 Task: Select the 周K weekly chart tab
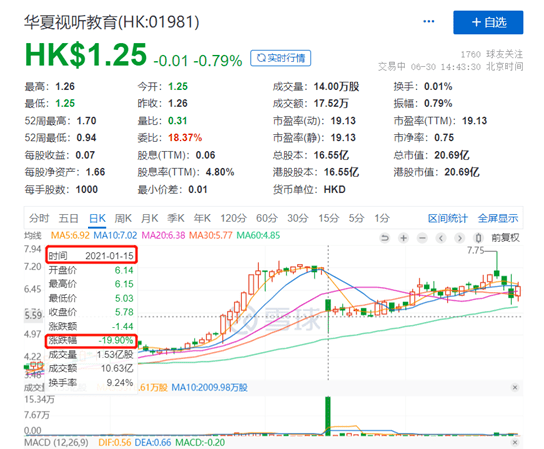pyautogui.click(x=123, y=218)
